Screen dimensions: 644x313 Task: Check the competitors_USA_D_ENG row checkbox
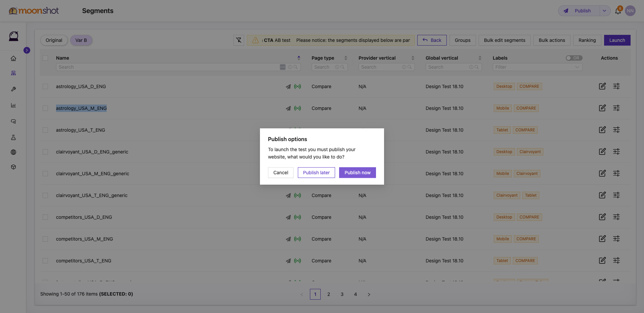point(45,217)
